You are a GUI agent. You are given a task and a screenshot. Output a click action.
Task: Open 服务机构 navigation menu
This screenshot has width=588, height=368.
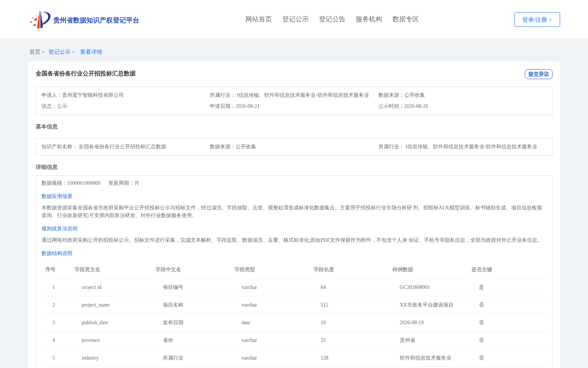point(369,19)
